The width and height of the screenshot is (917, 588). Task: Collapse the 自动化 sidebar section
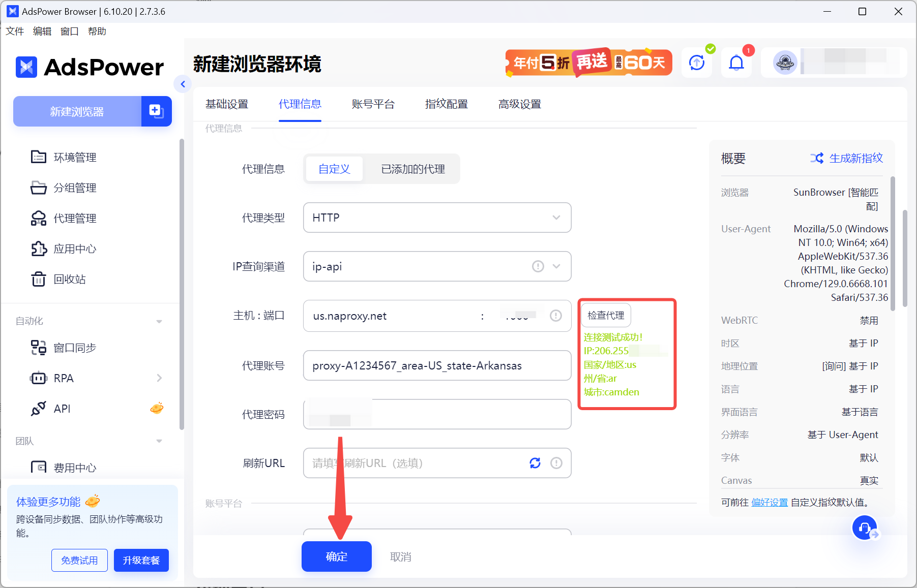tap(159, 321)
